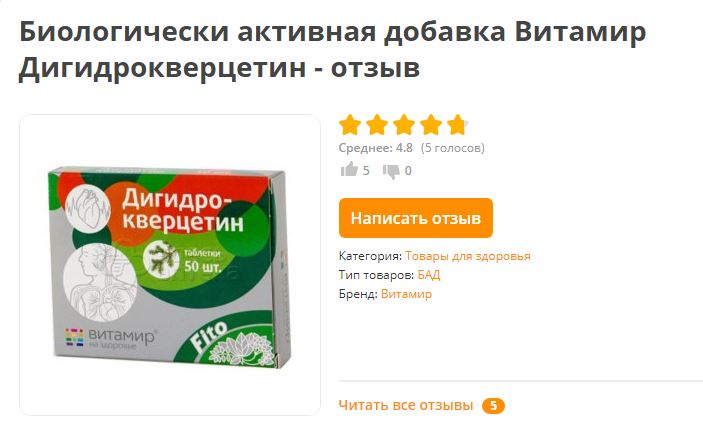Click the like count number 5
The height and width of the screenshot is (425, 703).
(x=366, y=171)
